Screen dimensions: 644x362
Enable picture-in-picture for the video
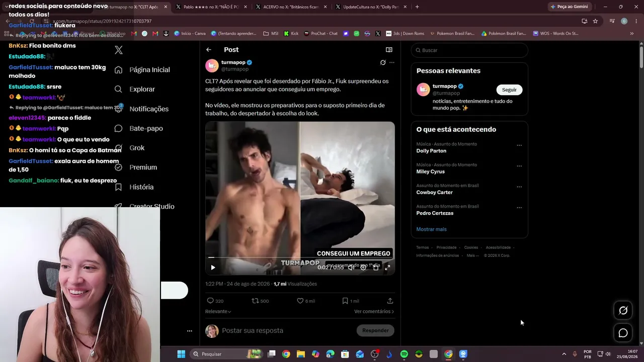(x=375, y=267)
